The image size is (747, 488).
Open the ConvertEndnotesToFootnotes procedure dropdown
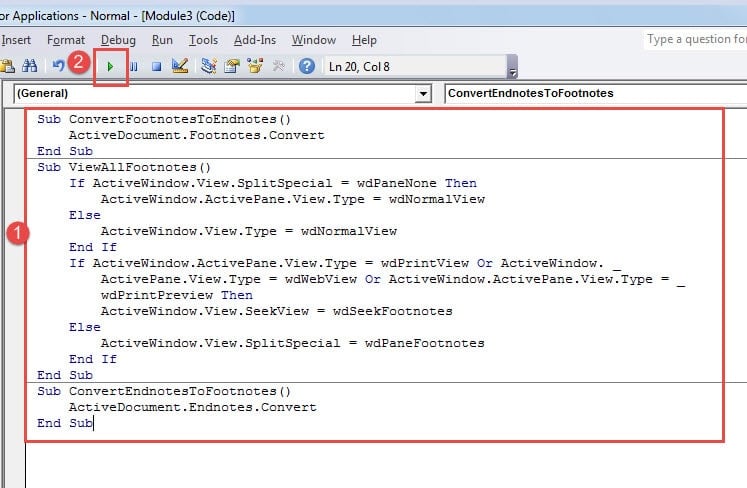point(594,93)
